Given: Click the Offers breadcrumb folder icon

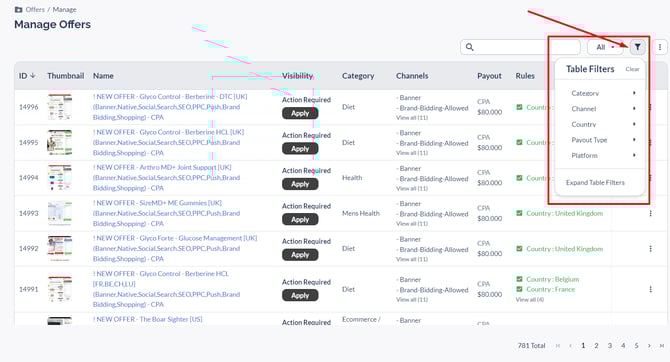Looking at the screenshot, I should click(18, 9).
